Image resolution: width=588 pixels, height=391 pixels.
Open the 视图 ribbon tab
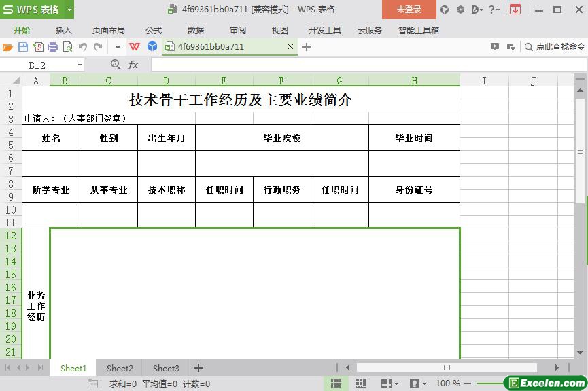pos(280,30)
